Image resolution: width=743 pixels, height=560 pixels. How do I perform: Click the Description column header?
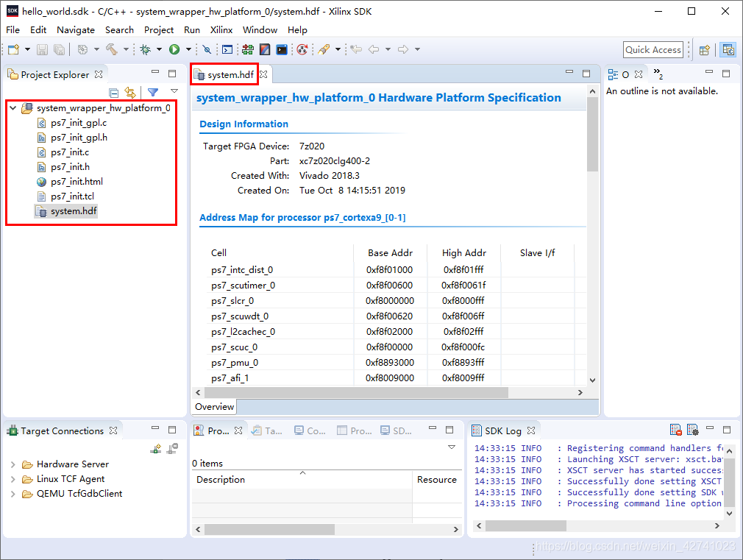tap(302, 479)
